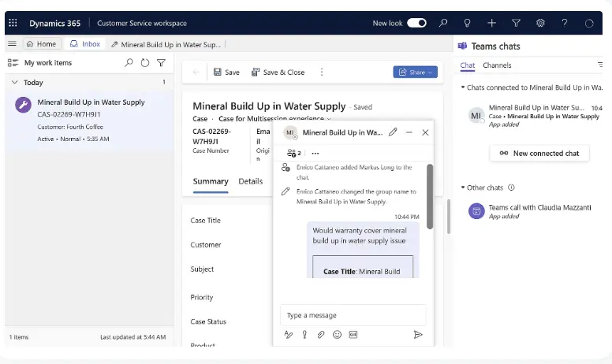
Task: Select the Chat tab in Teams chats
Action: (467, 65)
